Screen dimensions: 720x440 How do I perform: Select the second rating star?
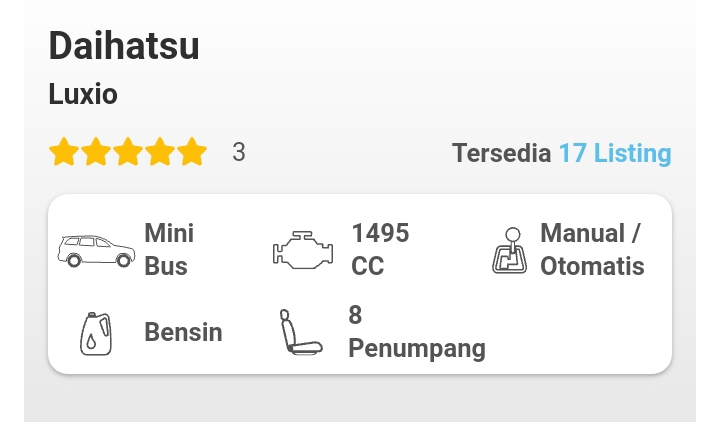tap(96, 152)
